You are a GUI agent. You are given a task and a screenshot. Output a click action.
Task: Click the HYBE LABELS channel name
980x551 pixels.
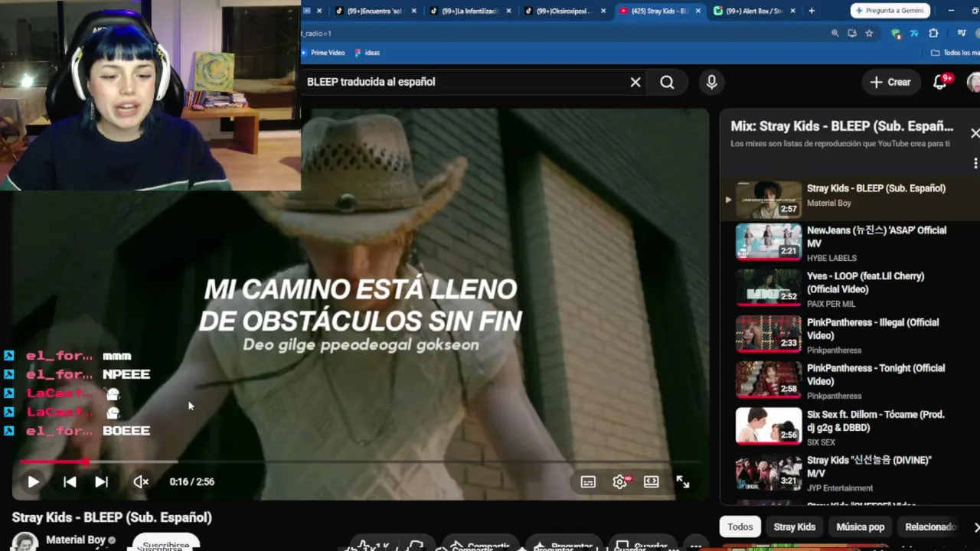pyautogui.click(x=831, y=259)
